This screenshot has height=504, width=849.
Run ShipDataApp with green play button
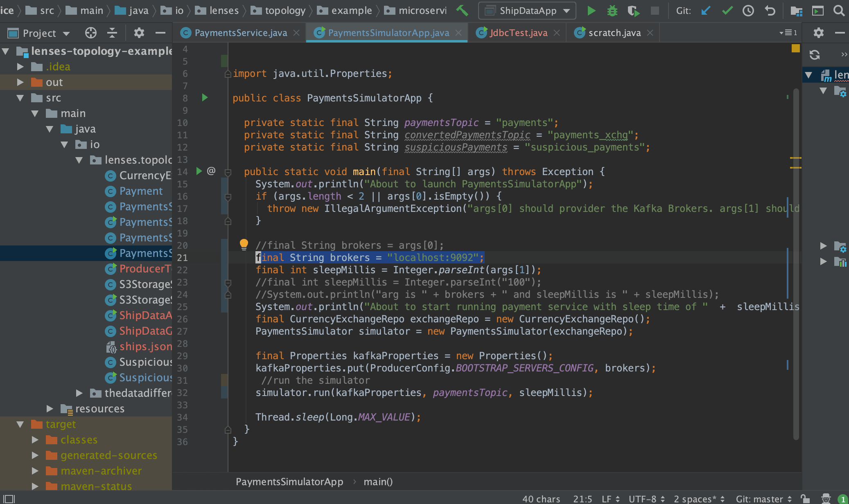(x=591, y=11)
